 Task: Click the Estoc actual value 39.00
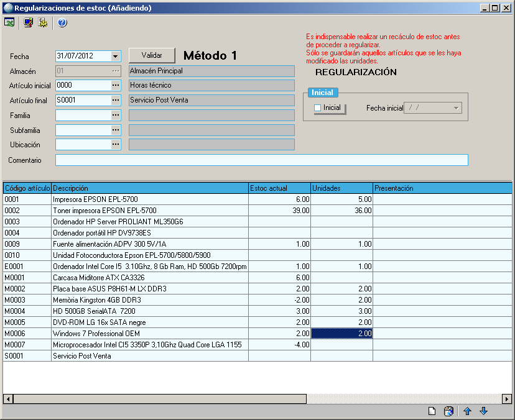(x=279, y=211)
